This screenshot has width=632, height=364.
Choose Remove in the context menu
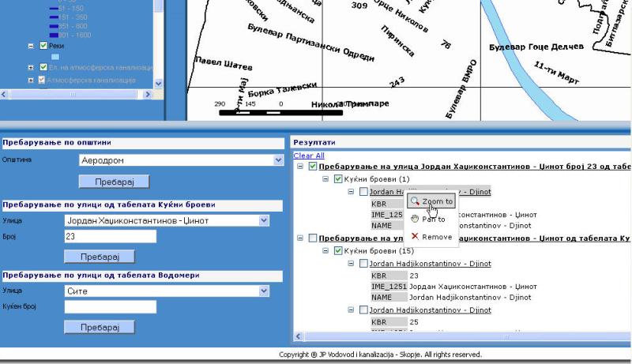click(431, 237)
